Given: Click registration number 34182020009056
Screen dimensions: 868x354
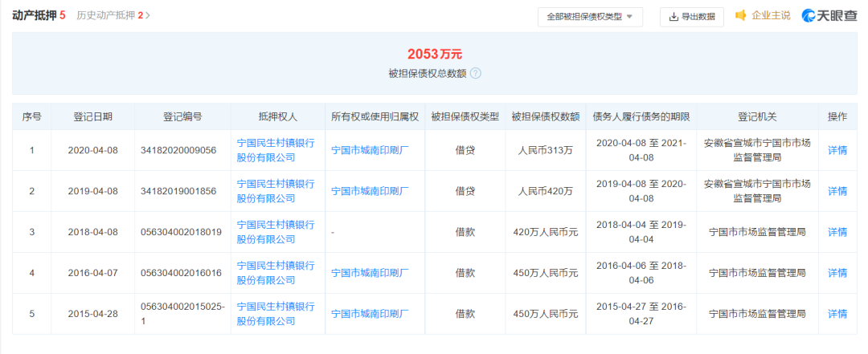Looking at the screenshot, I should pos(178,150).
